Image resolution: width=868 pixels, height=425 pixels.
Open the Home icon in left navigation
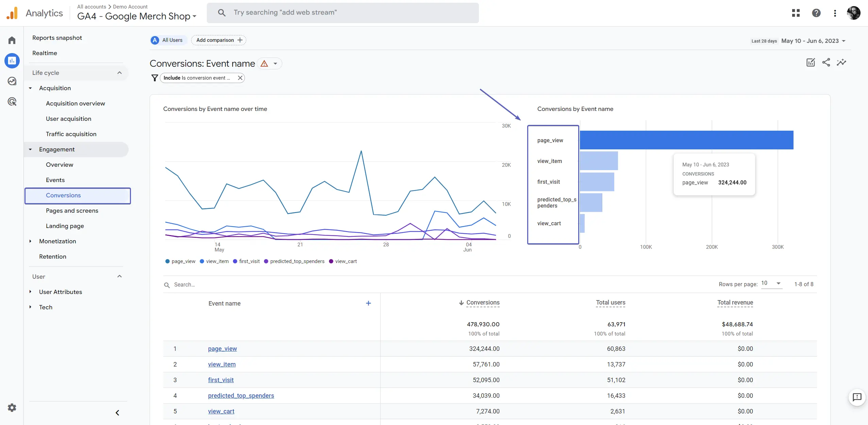click(x=12, y=40)
